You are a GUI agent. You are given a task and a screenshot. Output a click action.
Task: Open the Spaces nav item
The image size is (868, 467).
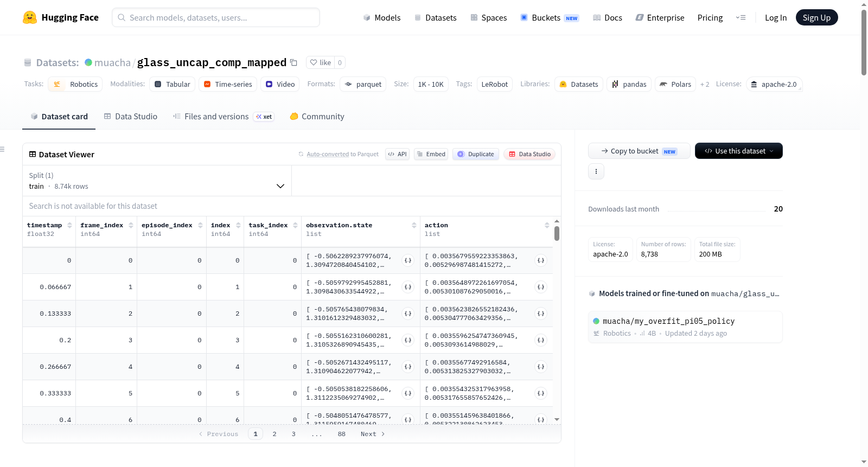coord(489,17)
